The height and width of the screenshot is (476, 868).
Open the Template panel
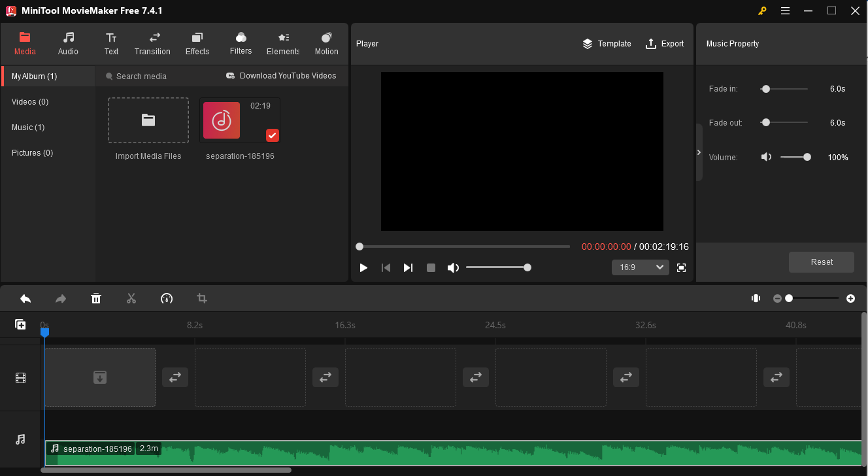[x=607, y=44]
